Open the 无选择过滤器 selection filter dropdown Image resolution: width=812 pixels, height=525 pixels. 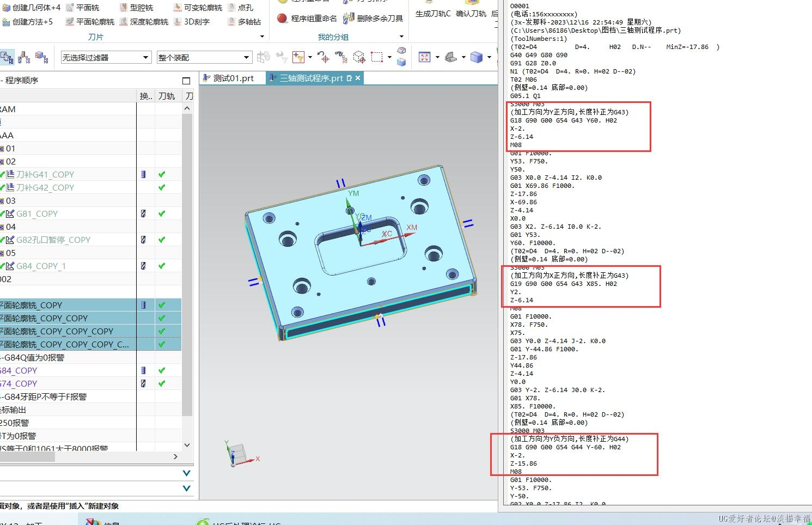click(x=106, y=57)
